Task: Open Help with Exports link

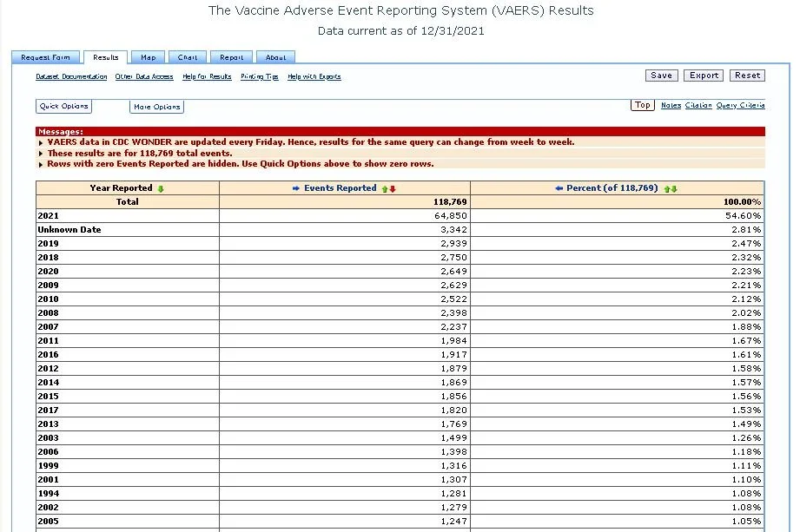Action: 314,76
